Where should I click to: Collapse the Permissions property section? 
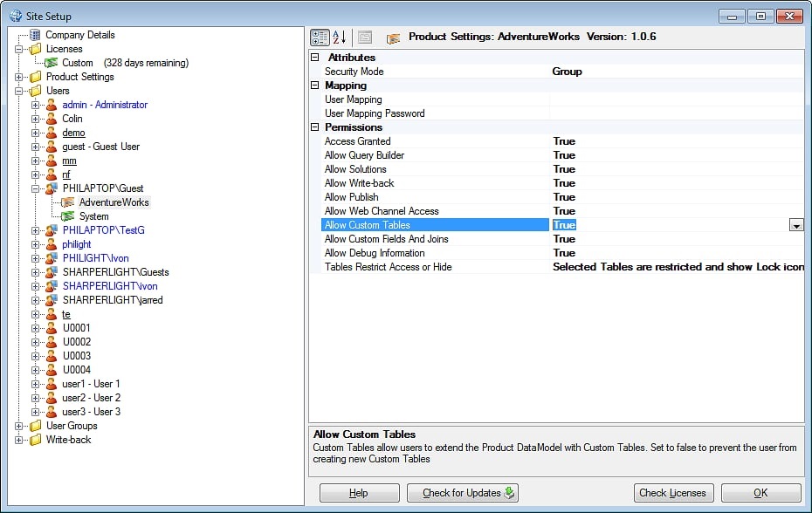(315, 127)
